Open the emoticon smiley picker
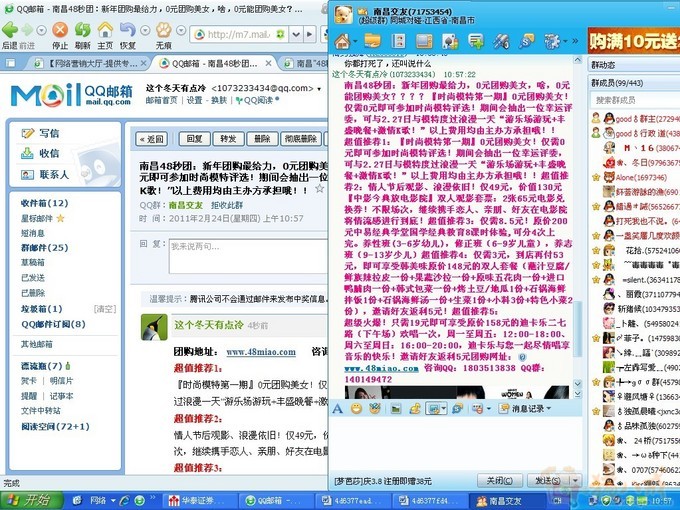 point(356,409)
